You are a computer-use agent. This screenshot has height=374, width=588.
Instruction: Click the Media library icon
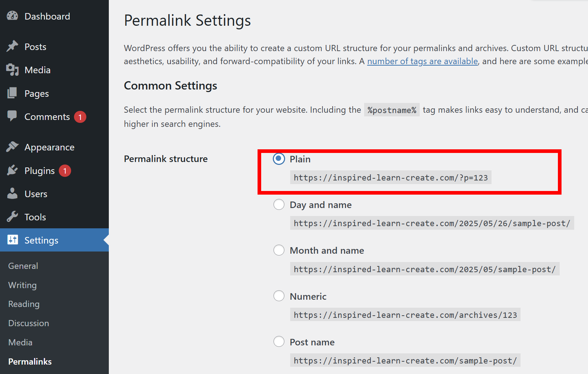point(12,70)
